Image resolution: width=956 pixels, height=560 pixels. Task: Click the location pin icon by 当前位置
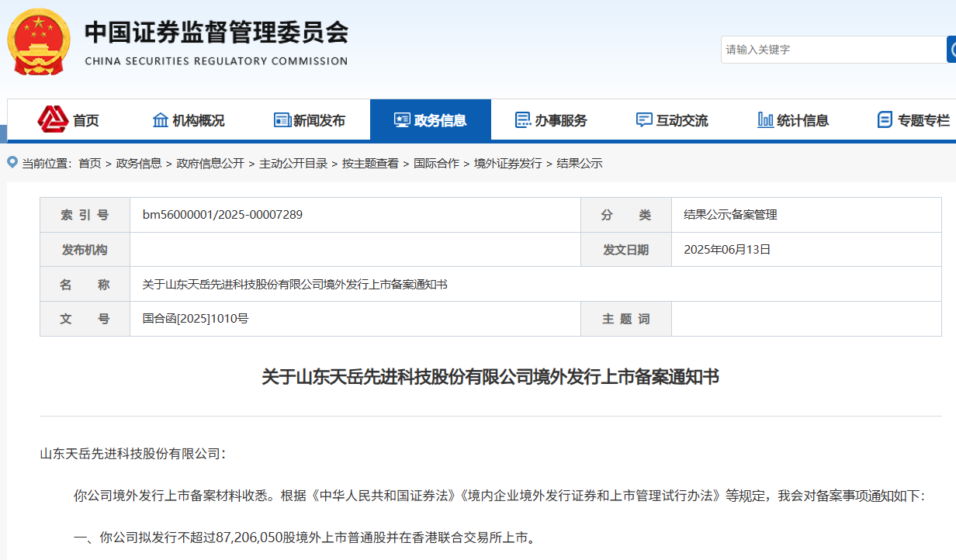click(12, 162)
